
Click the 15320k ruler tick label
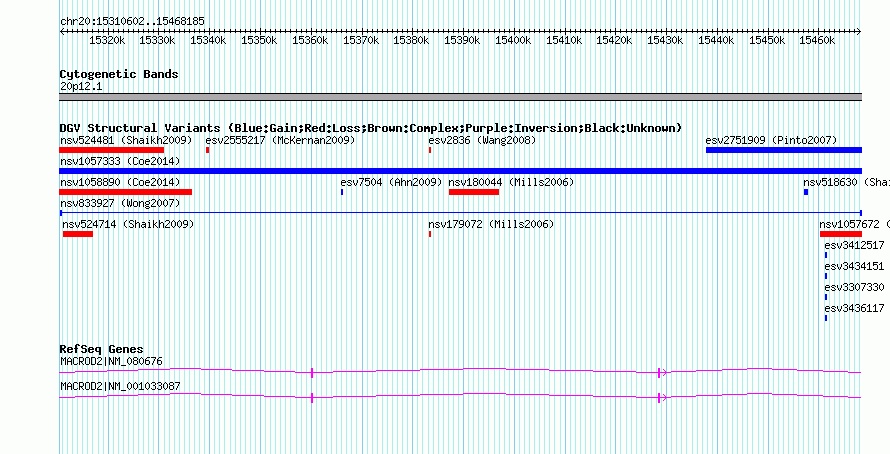(107, 40)
